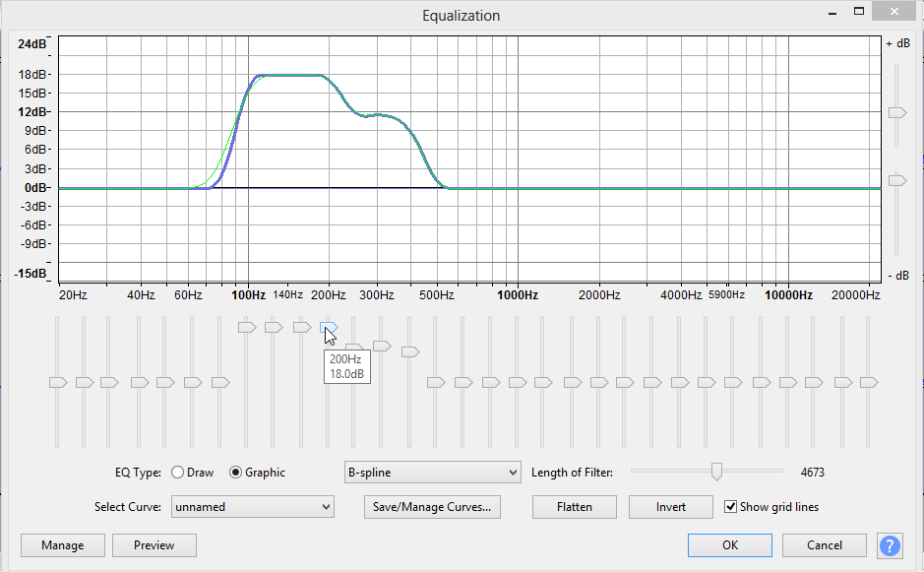Confirm the equalization with OK

click(x=729, y=544)
